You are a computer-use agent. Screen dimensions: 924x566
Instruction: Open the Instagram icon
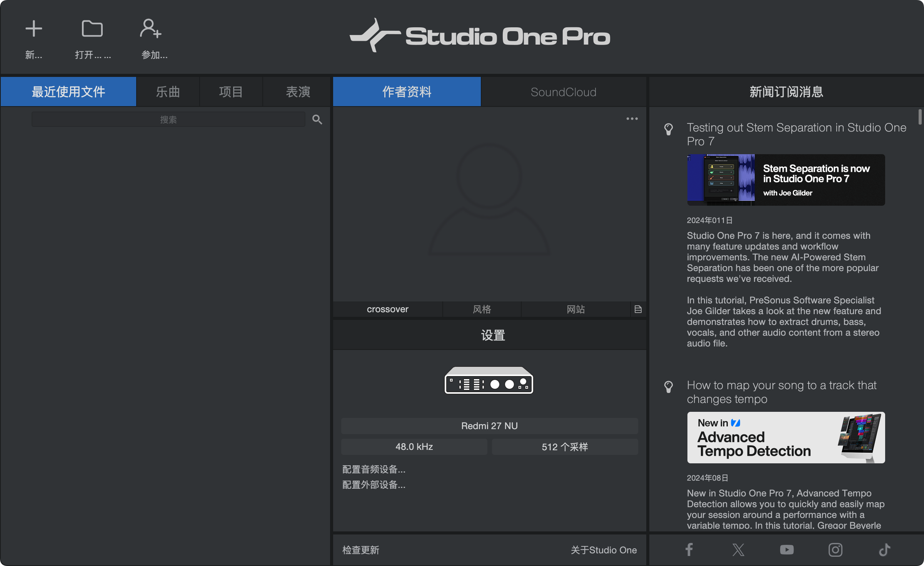pos(835,549)
